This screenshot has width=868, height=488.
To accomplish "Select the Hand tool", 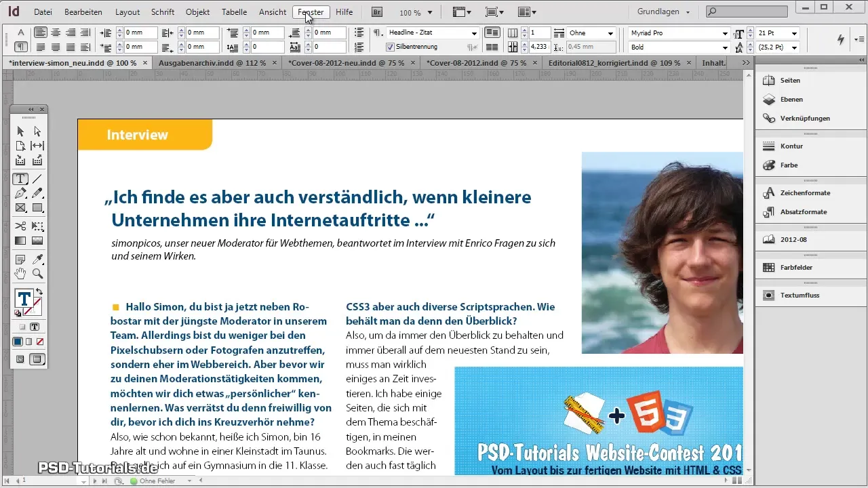I will click(x=20, y=274).
